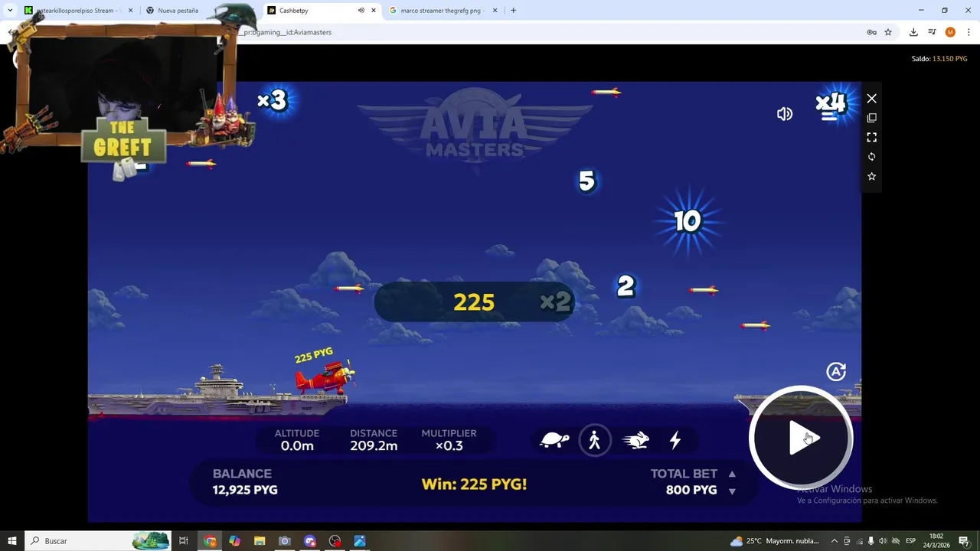Image resolution: width=980 pixels, height=551 pixels.
Task: Select the turtle slow speed mode
Action: pos(554,440)
